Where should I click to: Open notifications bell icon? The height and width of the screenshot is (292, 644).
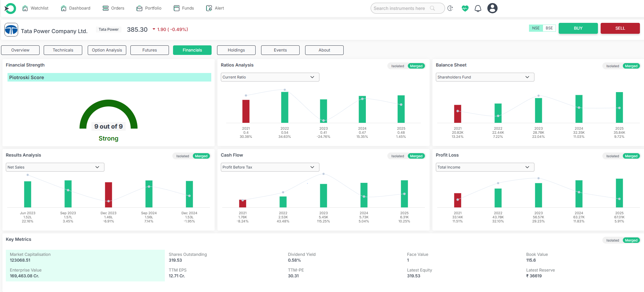coord(478,8)
